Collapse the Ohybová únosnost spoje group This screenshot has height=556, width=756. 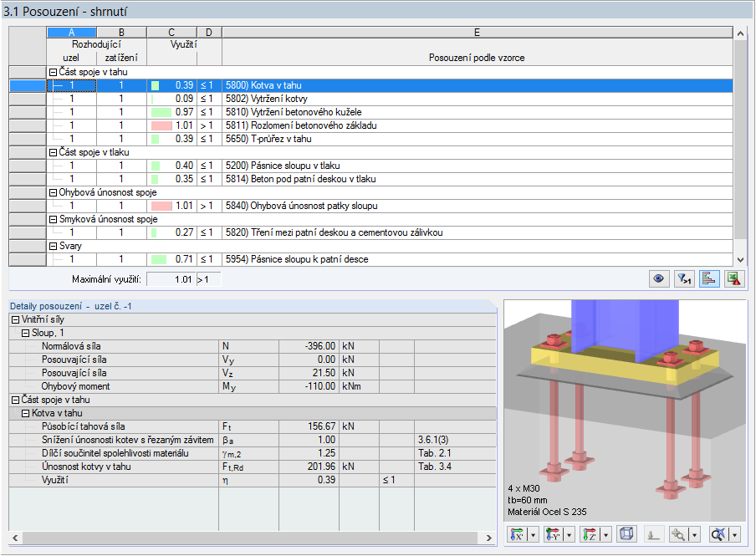pyautogui.click(x=53, y=192)
